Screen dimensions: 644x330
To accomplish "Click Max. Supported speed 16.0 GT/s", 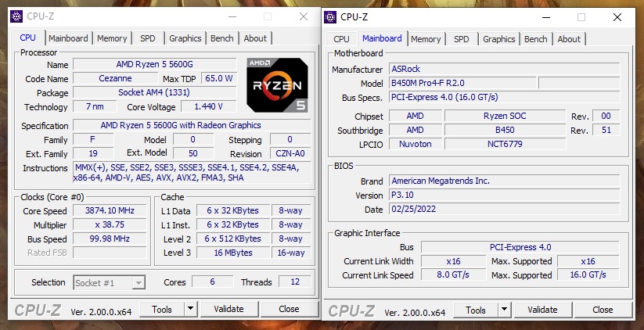I will click(588, 275).
